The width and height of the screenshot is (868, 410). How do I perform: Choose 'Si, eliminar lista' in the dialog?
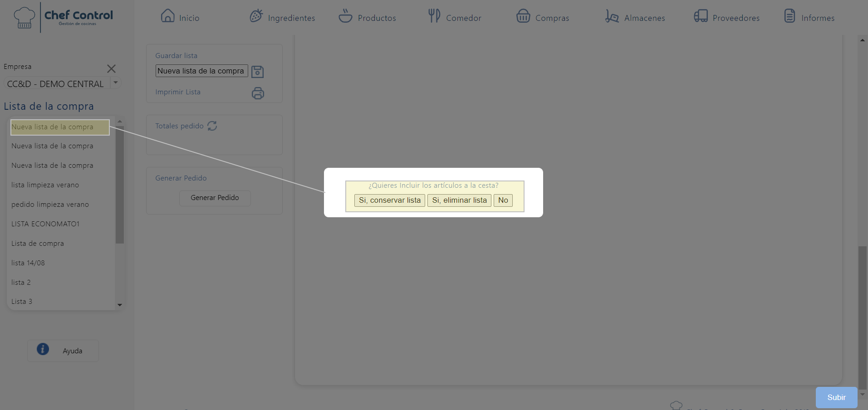coord(459,200)
